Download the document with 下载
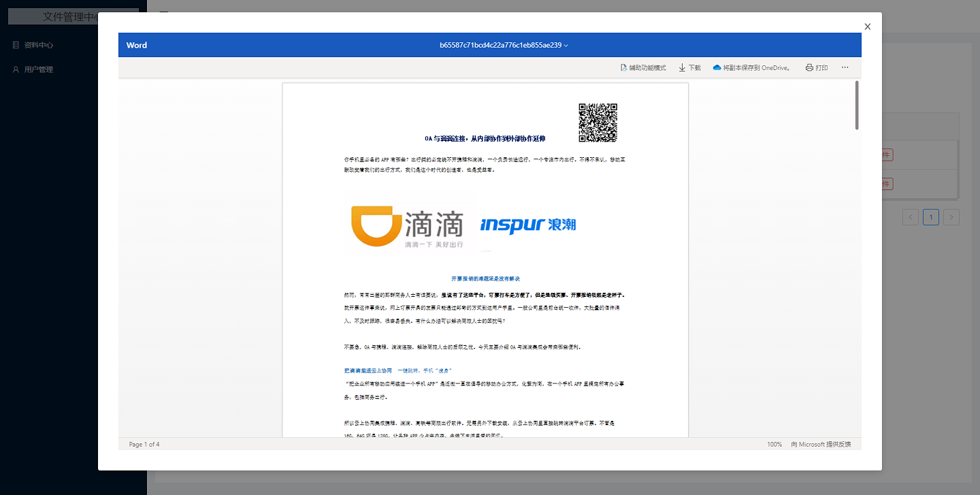This screenshot has width=980, height=495. pos(689,67)
